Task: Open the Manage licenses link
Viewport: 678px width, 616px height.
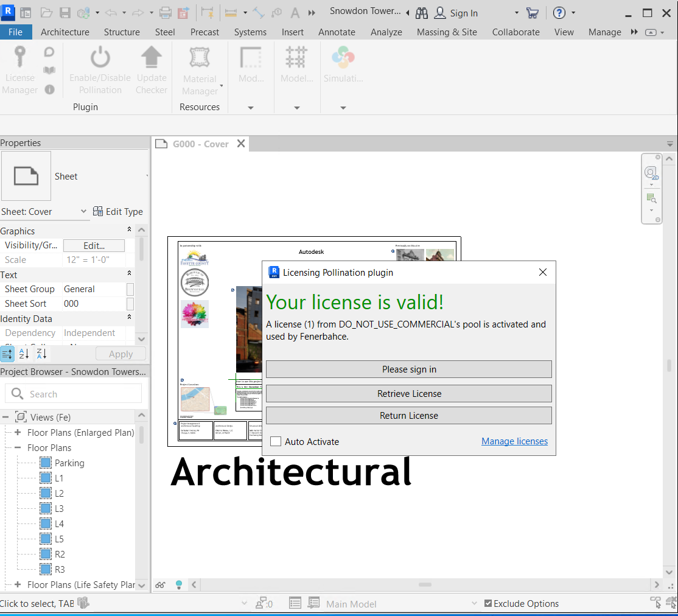Action: pyautogui.click(x=514, y=441)
